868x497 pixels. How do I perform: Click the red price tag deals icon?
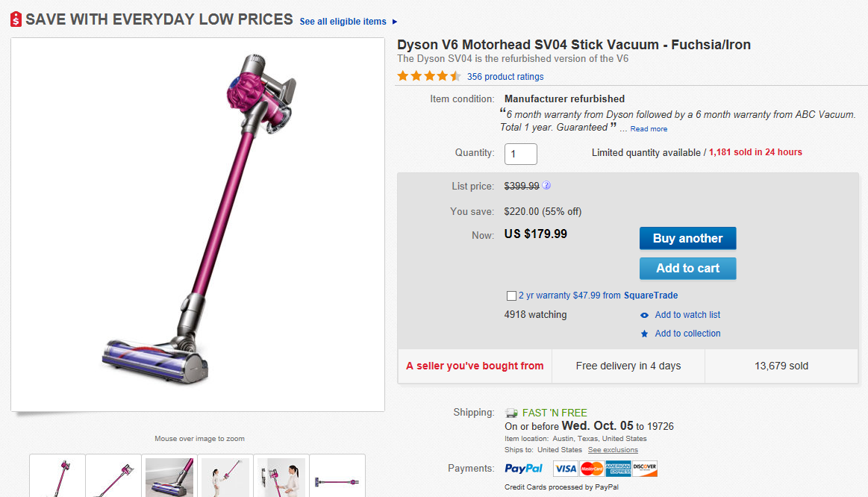[x=16, y=20]
